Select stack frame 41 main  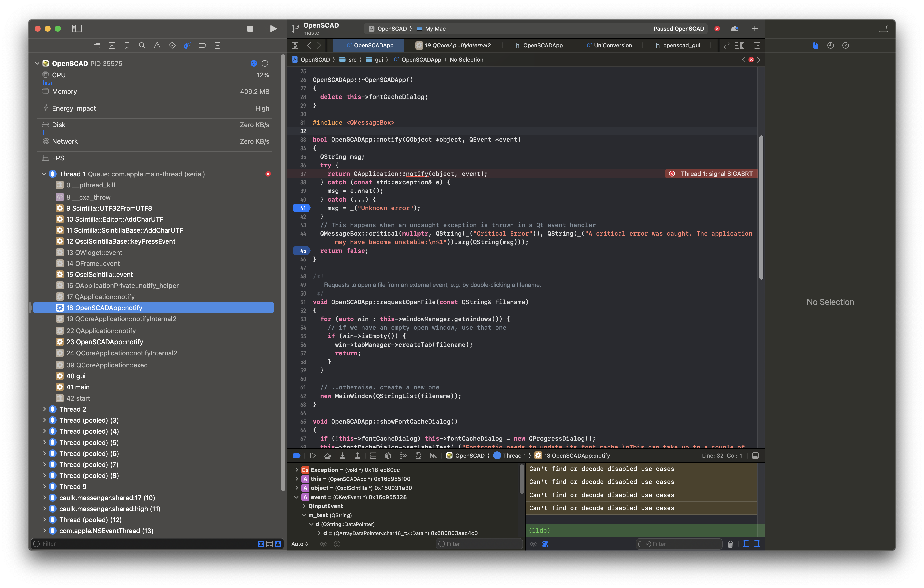click(153, 387)
